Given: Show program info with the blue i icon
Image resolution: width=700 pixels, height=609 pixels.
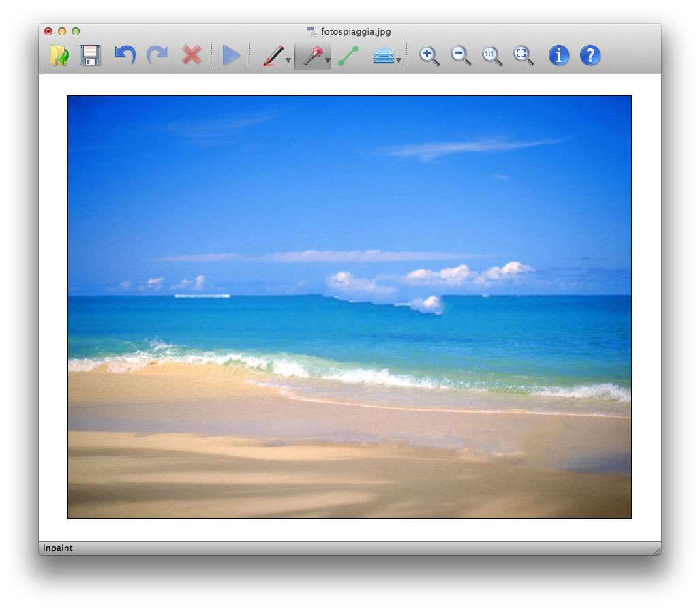Looking at the screenshot, I should pyautogui.click(x=558, y=56).
